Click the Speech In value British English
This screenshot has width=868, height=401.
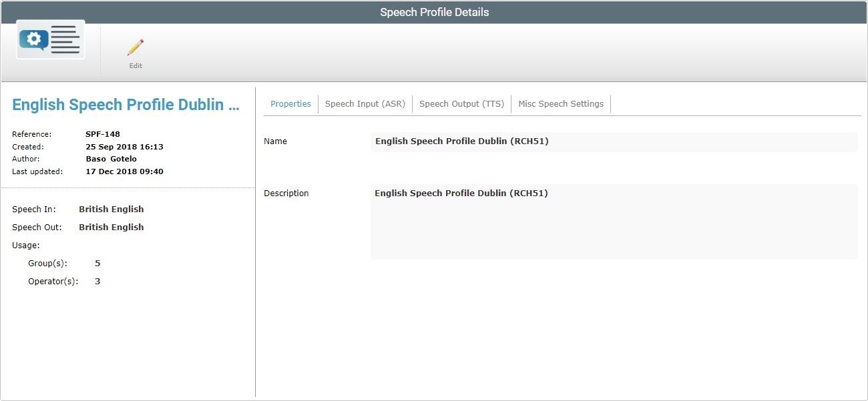pos(111,209)
